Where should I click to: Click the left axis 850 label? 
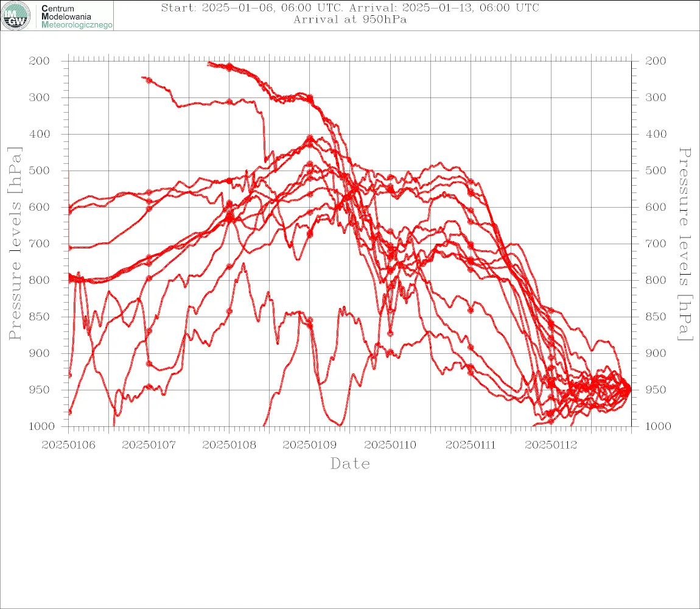coord(40,317)
